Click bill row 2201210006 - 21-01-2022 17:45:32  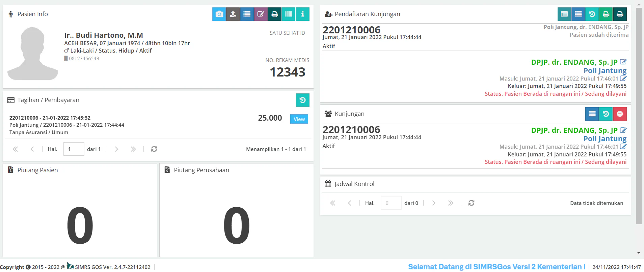(x=50, y=118)
